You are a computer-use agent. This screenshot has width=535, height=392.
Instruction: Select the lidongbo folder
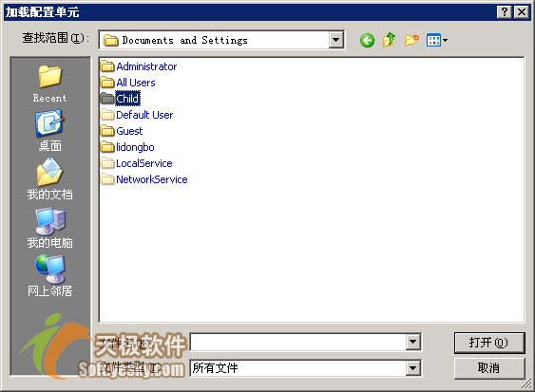127,147
